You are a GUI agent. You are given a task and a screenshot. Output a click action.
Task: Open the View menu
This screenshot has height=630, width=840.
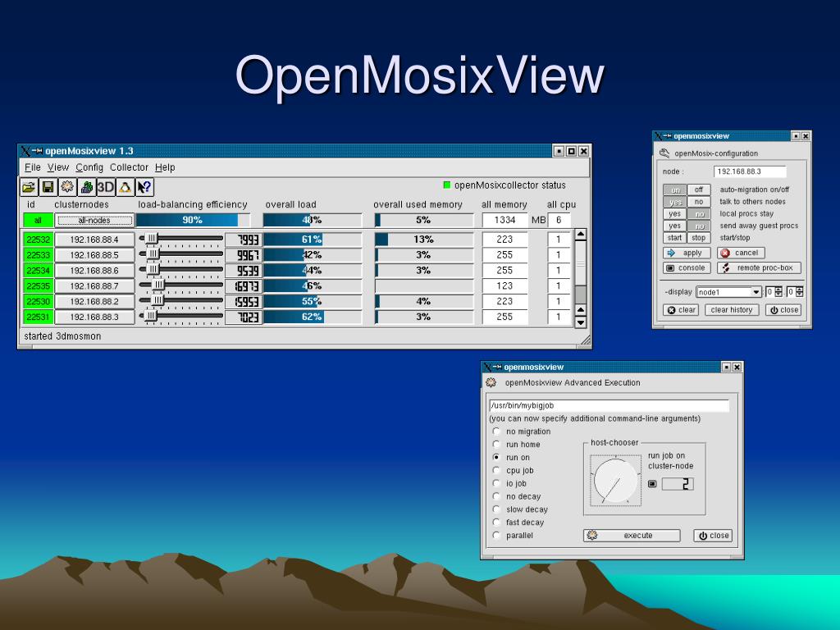pyautogui.click(x=58, y=167)
